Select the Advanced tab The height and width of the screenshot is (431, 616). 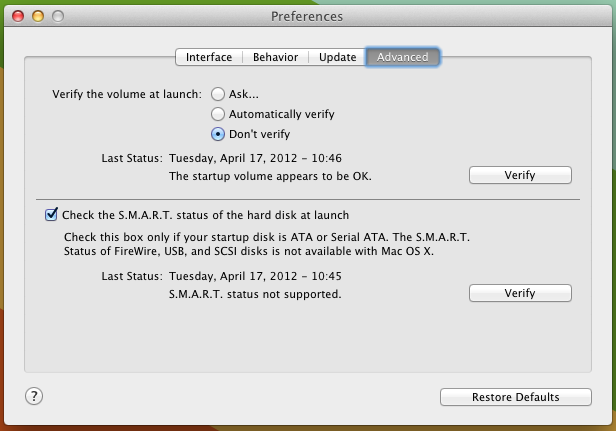tap(403, 57)
